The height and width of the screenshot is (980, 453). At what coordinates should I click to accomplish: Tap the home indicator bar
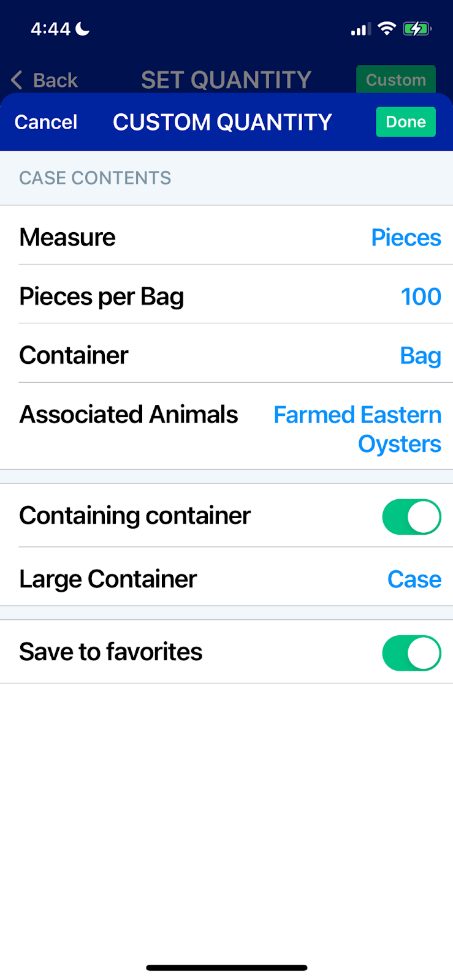[x=226, y=968]
